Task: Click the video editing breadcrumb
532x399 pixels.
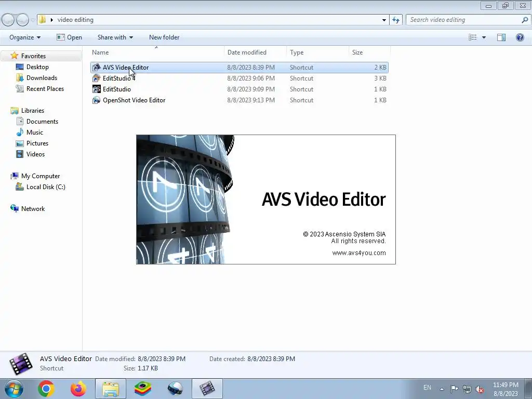Action: coord(75,20)
